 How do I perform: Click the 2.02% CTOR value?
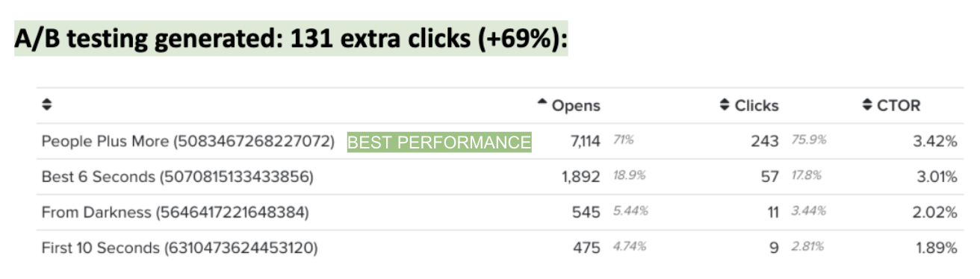tap(935, 212)
